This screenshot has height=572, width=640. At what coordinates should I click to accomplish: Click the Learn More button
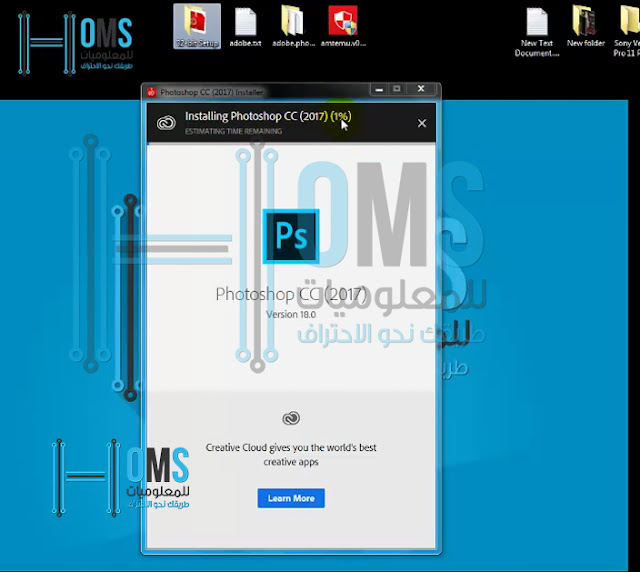coord(291,498)
